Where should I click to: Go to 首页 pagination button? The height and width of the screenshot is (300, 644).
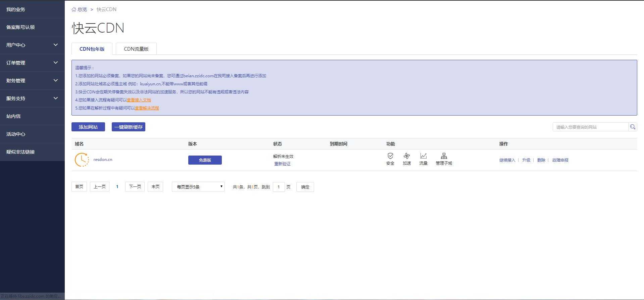click(79, 187)
